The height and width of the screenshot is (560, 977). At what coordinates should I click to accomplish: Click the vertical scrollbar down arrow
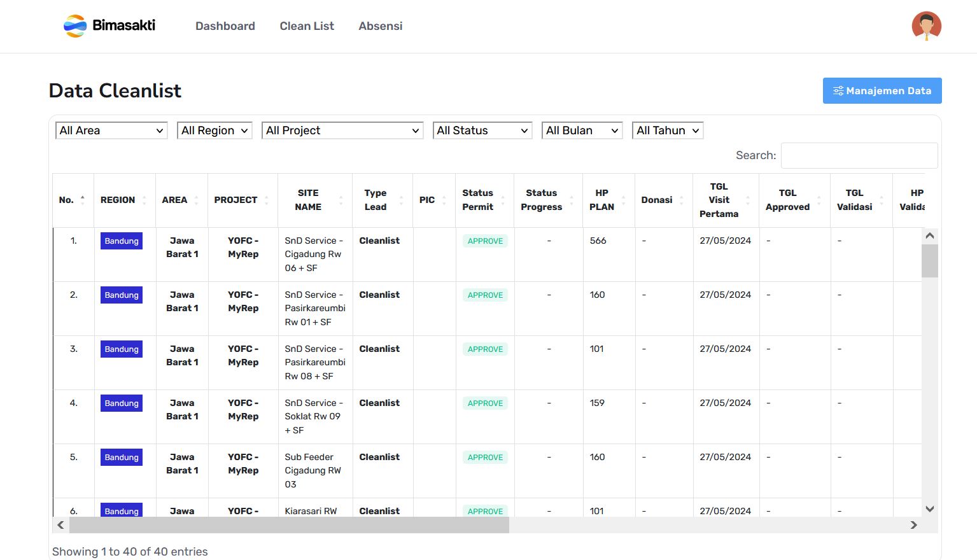pyautogui.click(x=930, y=508)
